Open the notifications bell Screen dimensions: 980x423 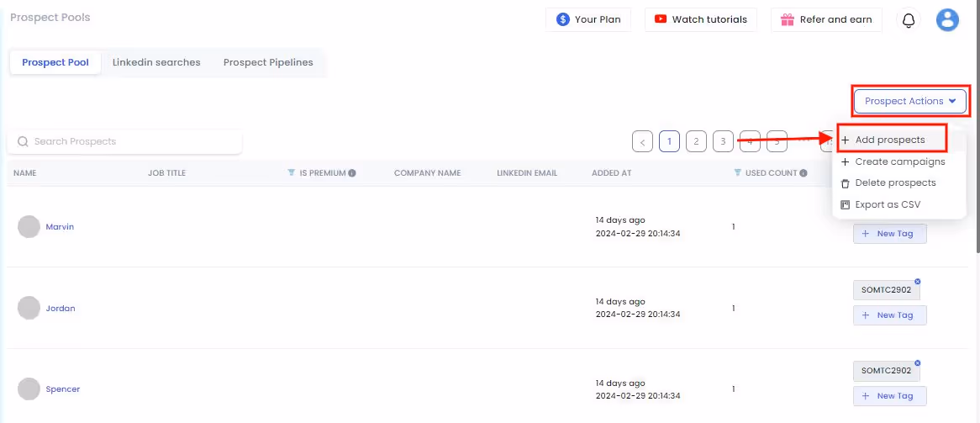click(x=909, y=19)
